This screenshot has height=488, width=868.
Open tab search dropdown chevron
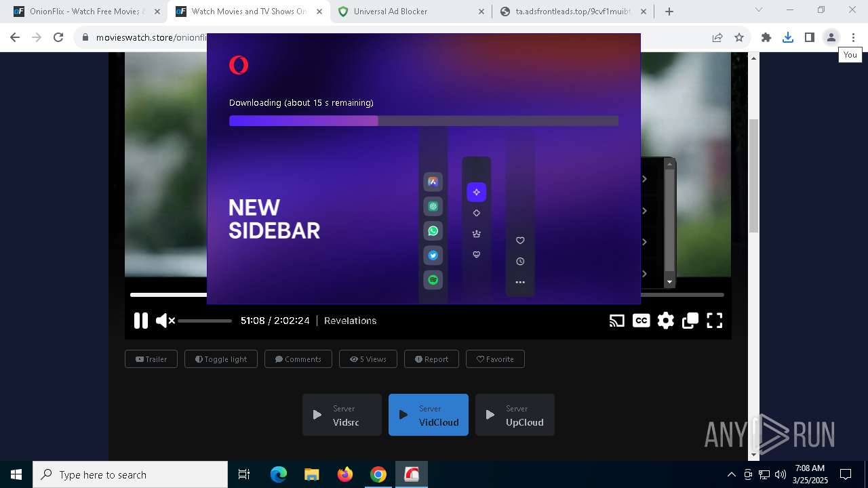pos(759,10)
